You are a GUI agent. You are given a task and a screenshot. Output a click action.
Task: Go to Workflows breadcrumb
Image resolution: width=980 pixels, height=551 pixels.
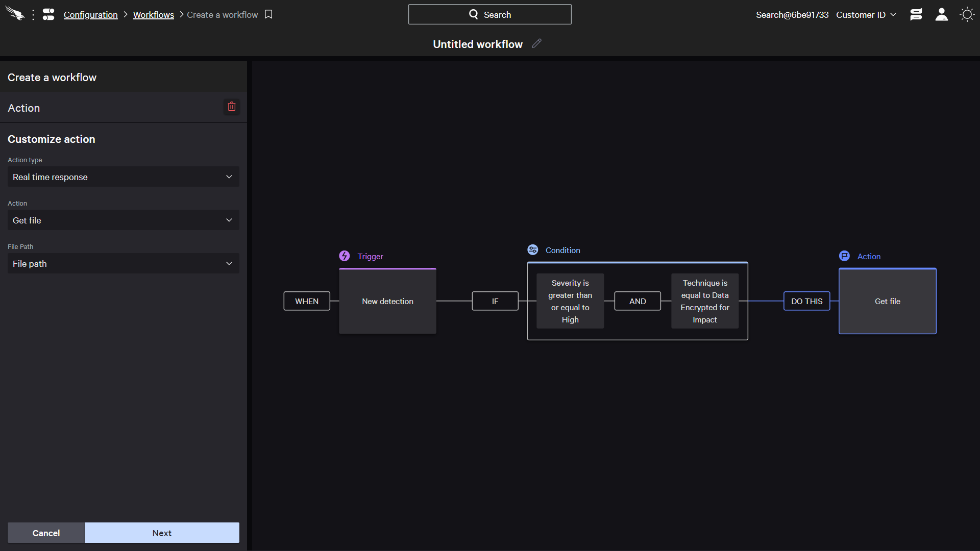pyautogui.click(x=154, y=15)
